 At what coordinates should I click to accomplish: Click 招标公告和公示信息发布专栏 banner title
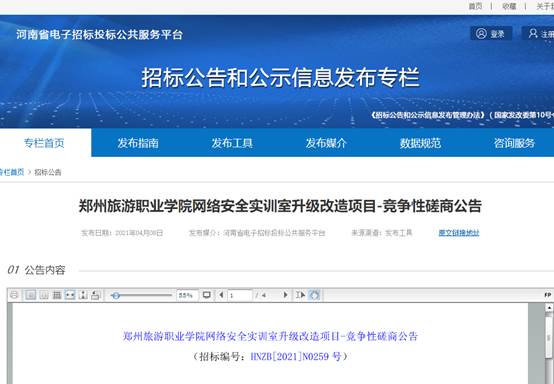tap(281, 77)
